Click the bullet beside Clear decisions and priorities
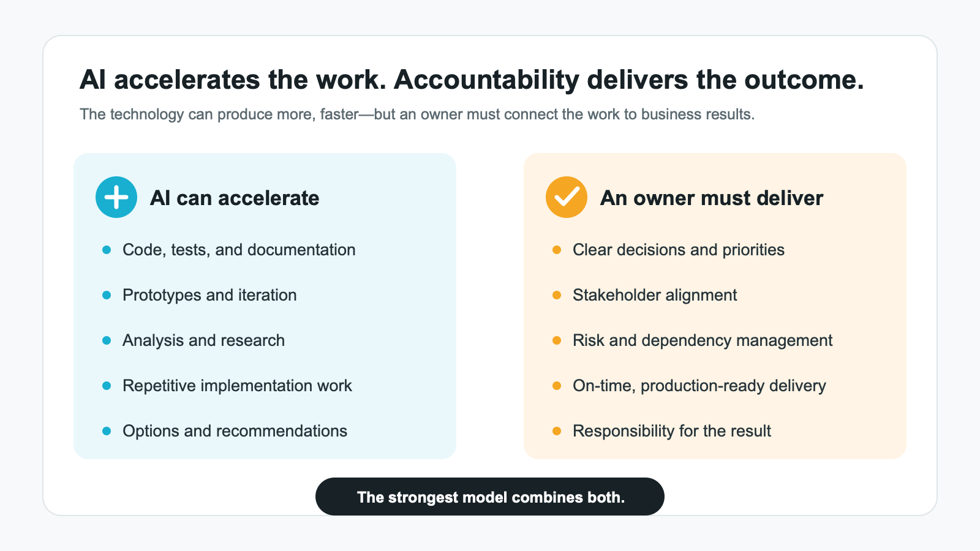Image resolution: width=980 pixels, height=551 pixels. pyautogui.click(x=557, y=250)
